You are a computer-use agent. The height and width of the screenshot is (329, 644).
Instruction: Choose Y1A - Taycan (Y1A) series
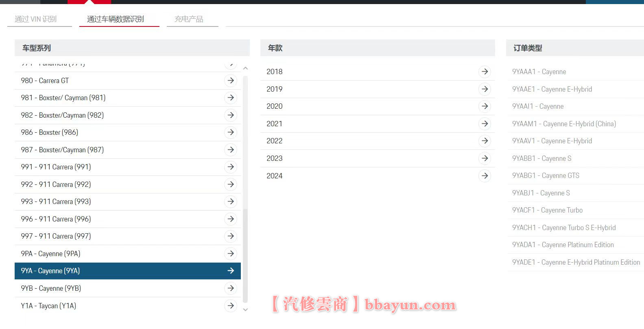(128, 306)
